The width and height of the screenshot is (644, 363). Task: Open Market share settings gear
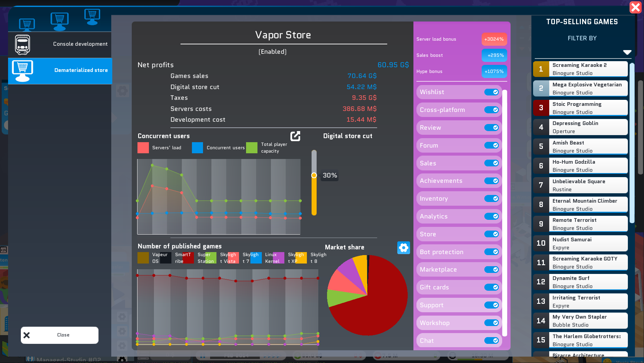pos(404,248)
